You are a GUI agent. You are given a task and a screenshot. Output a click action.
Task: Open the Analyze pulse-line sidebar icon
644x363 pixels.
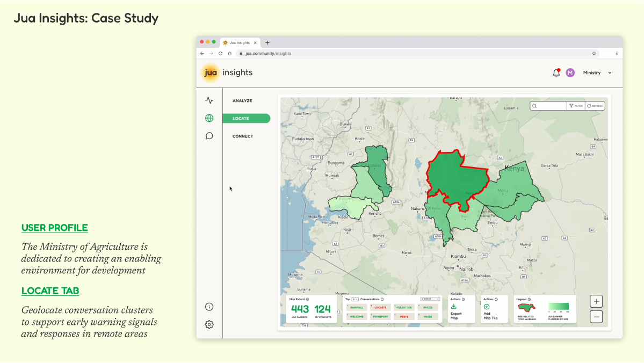click(209, 100)
